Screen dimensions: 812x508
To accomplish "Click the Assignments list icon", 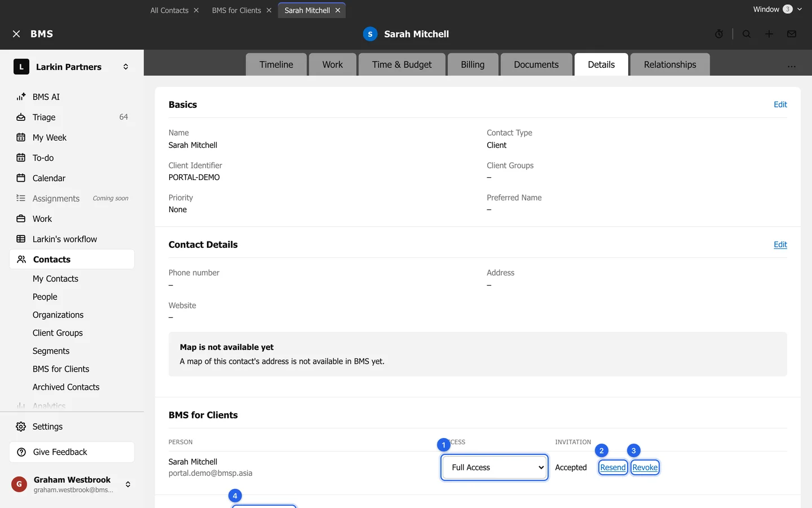I will (x=21, y=198).
